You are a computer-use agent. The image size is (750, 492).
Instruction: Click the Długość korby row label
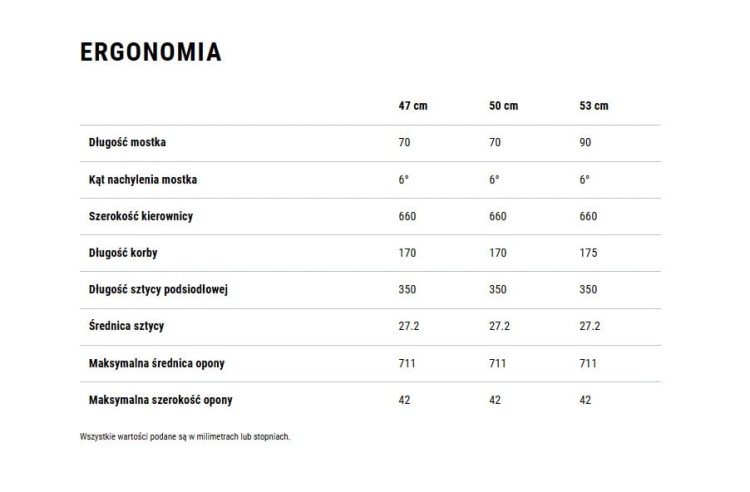[x=123, y=253]
